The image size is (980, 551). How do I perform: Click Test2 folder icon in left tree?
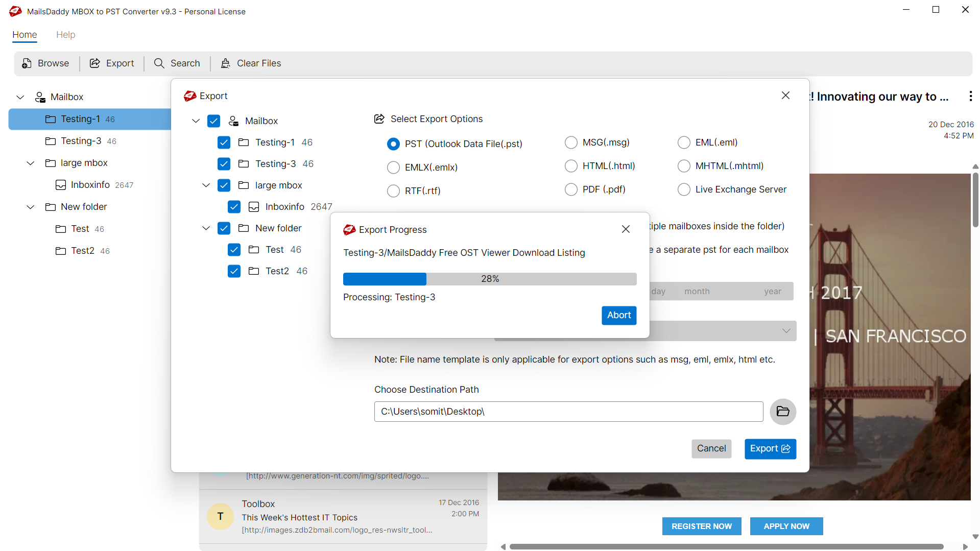pos(61,251)
